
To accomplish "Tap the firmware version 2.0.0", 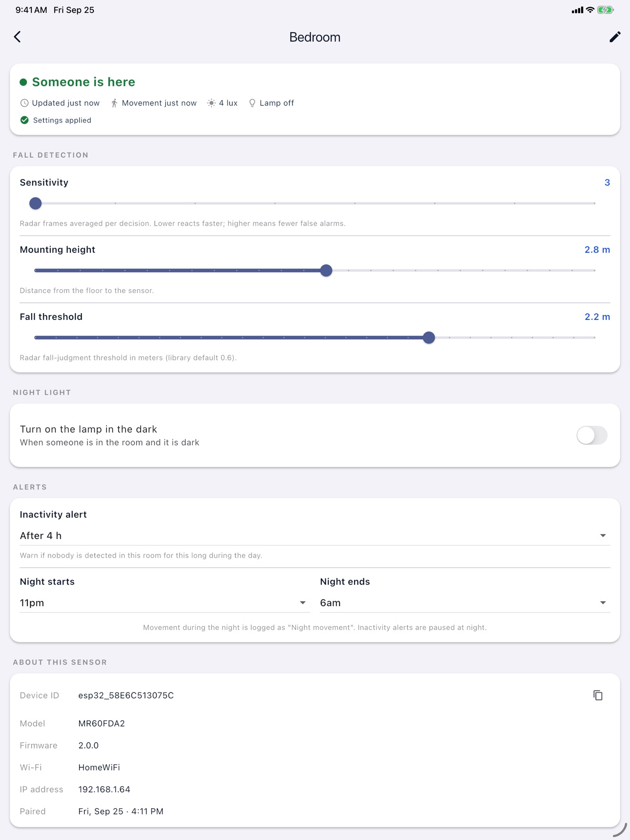I will pyautogui.click(x=88, y=745).
